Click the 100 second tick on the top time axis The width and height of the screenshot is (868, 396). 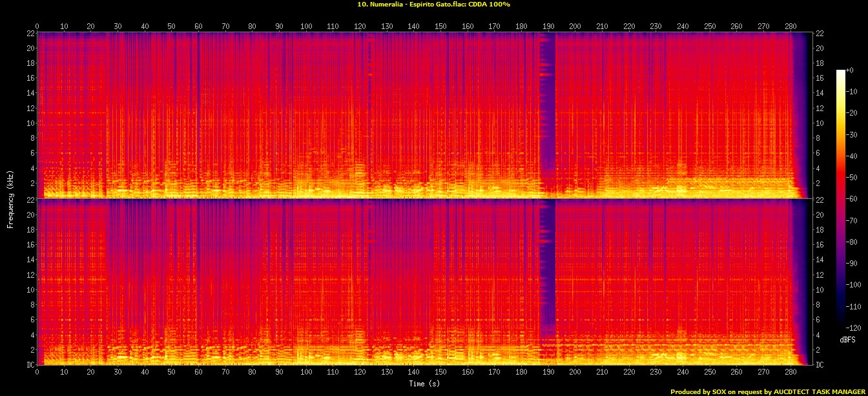pos(306,26)
